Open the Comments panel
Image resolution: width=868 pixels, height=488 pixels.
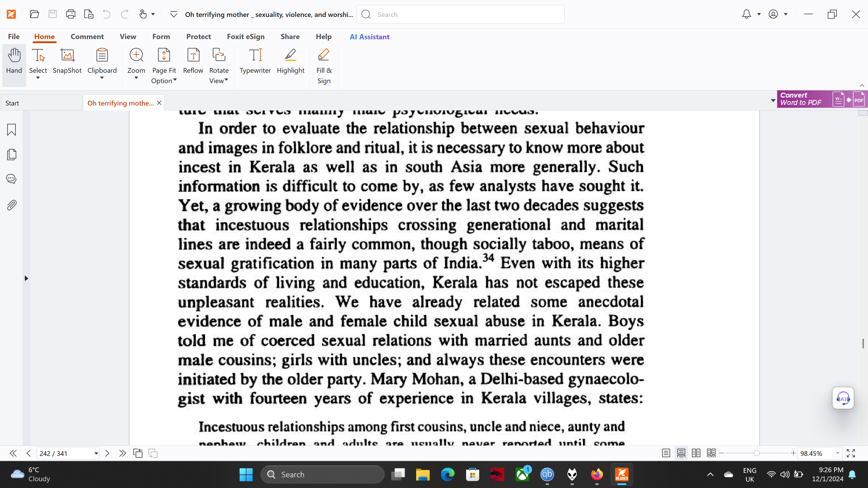click(12, 179)
